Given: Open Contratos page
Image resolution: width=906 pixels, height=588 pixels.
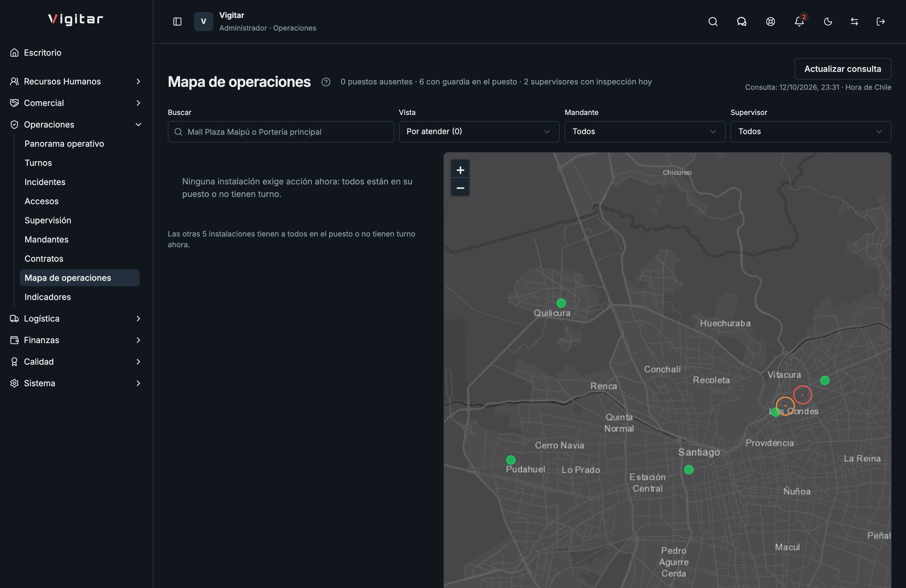Looking at the screenshot, I should pyautogui.click(x=80, y=259).
